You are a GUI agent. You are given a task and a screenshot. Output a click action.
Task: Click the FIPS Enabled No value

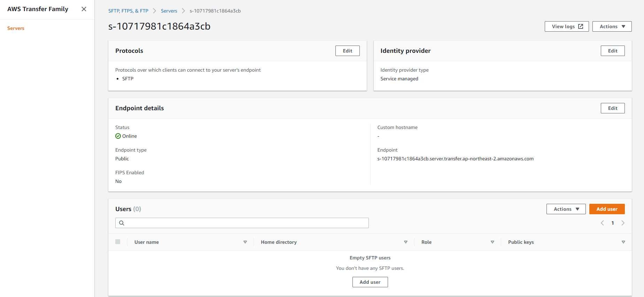[x=118, y=181]
